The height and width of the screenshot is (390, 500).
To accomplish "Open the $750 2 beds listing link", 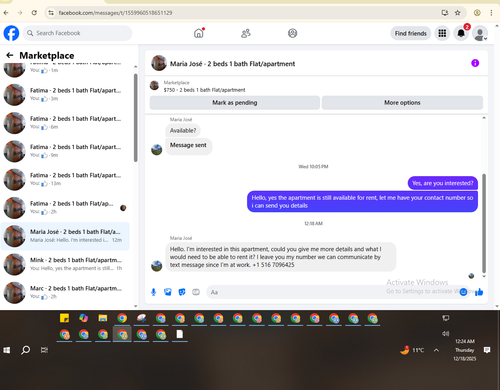I will (204, 90).
